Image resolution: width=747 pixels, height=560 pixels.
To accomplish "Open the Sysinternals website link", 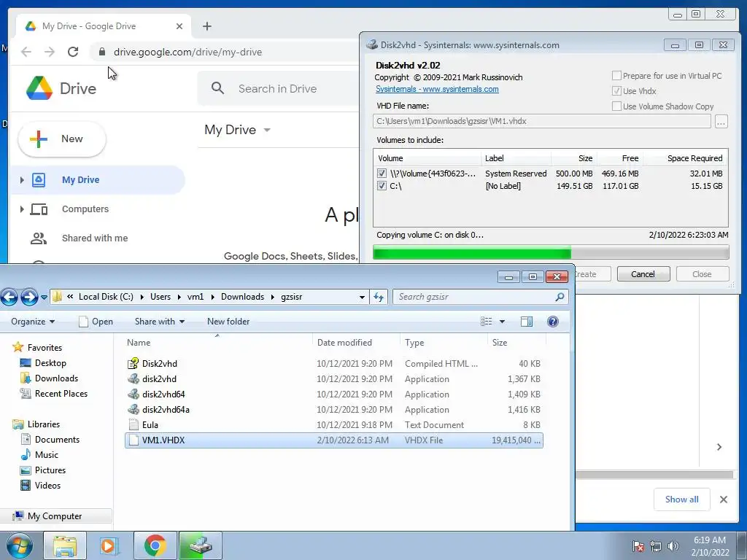I will point(437,89).
